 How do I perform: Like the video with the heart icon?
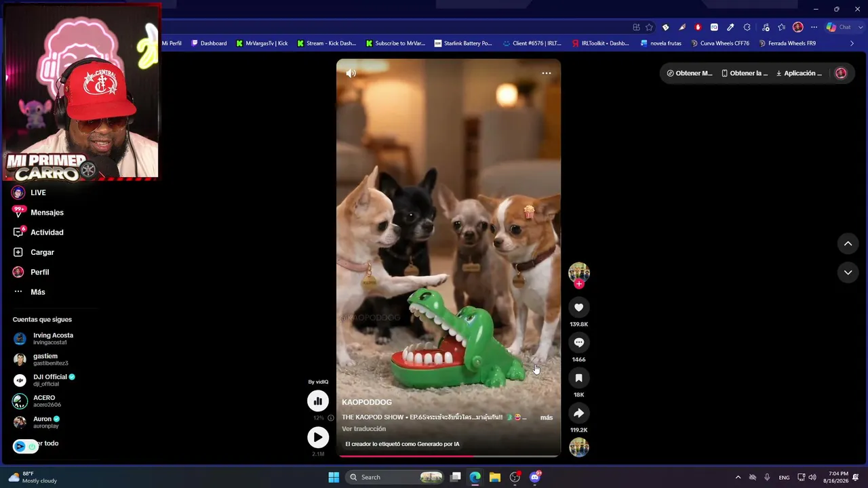tap(578, 308)
